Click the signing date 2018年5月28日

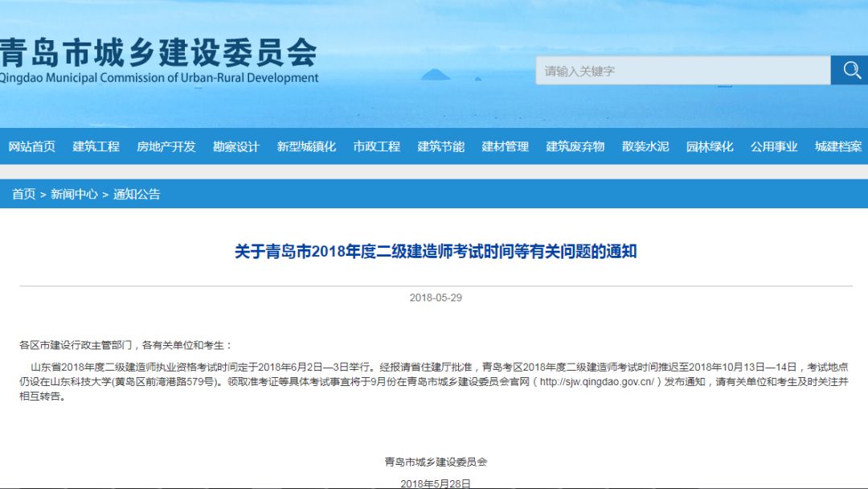[436, 483]
